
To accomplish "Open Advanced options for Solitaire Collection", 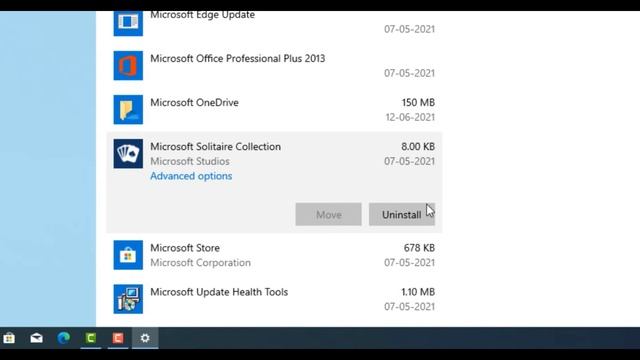I will tap(191, 176).
